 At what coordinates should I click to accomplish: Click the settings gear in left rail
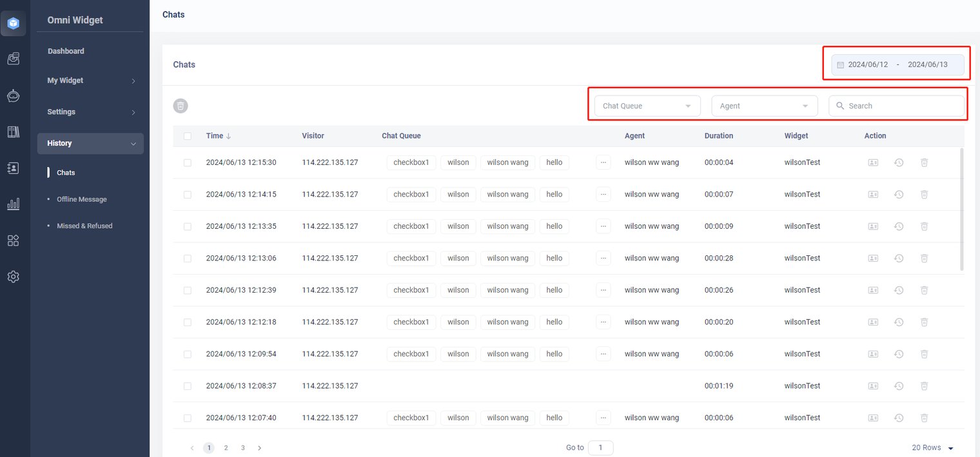coord(13,277)
